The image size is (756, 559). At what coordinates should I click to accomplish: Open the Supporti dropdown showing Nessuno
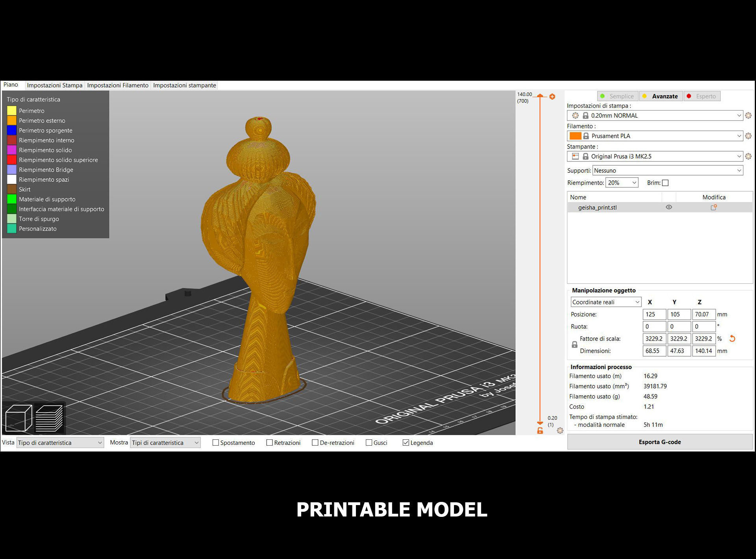tap(667, 170)
